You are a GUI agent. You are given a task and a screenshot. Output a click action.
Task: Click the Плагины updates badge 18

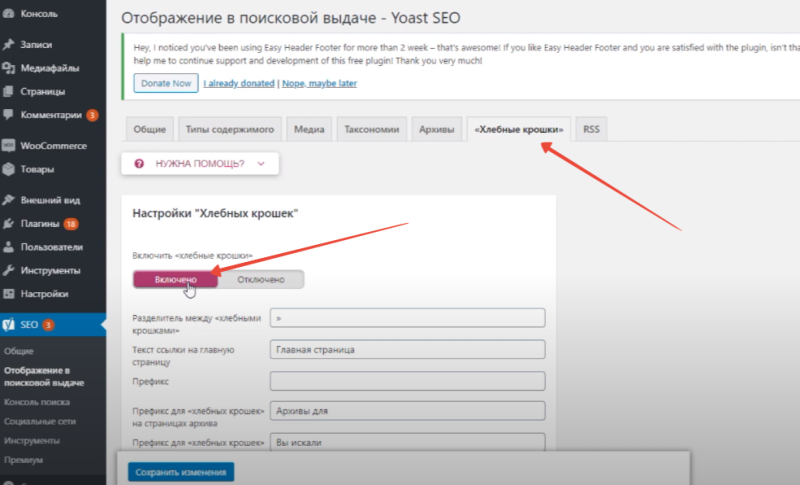click(71, 223)
